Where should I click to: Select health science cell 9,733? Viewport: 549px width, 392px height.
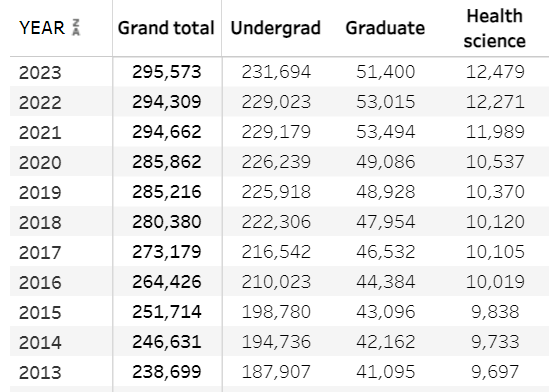pyautogui.click(x=495, y=342)
